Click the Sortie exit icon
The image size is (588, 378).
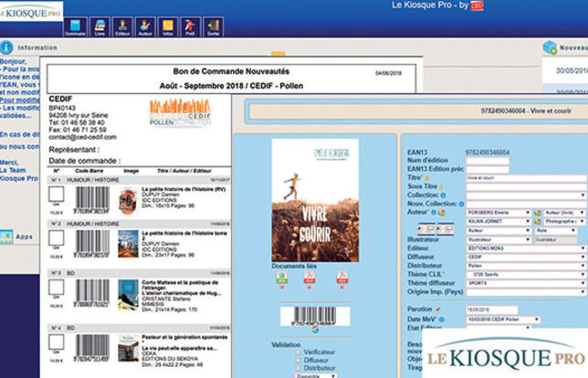pos(213,26)
